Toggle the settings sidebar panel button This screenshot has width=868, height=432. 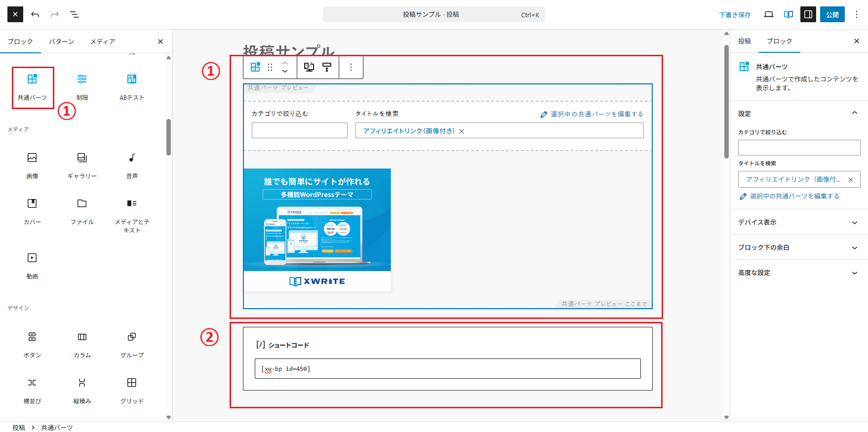click(x=808, y=14)
